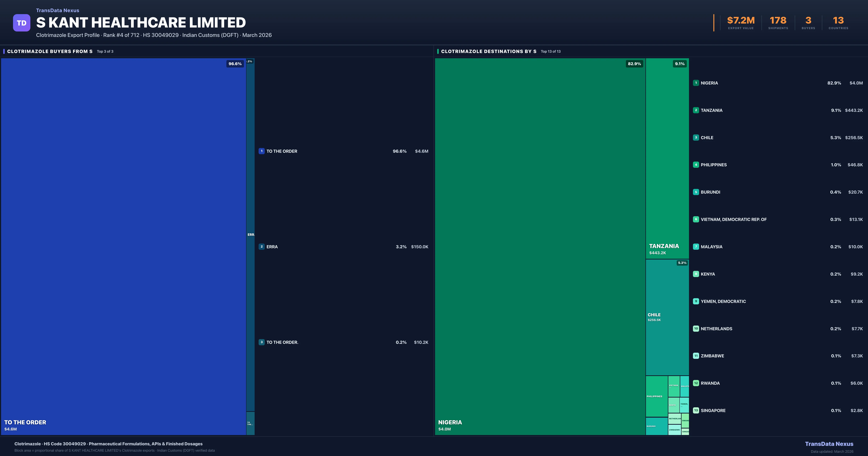The height and width of the screenshot is (456, 868).
Task: Click the 82.9% label on Nigeria block
Action: coord(634,64)
